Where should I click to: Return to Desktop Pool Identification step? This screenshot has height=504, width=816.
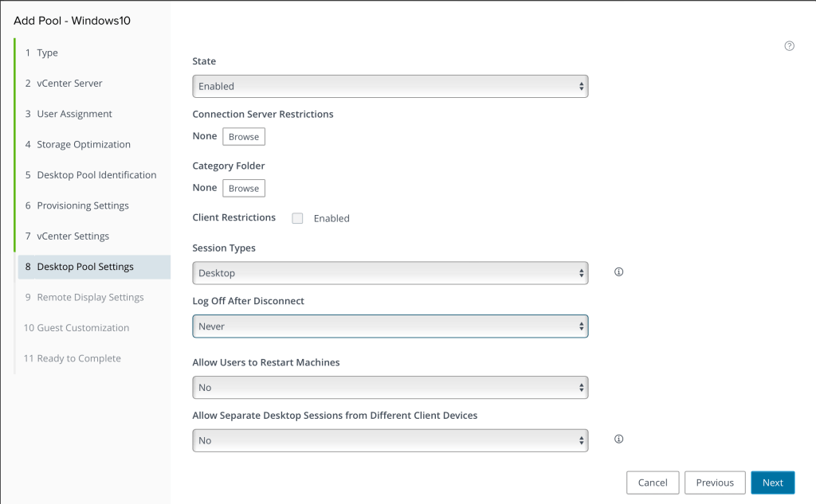[96, 175]
